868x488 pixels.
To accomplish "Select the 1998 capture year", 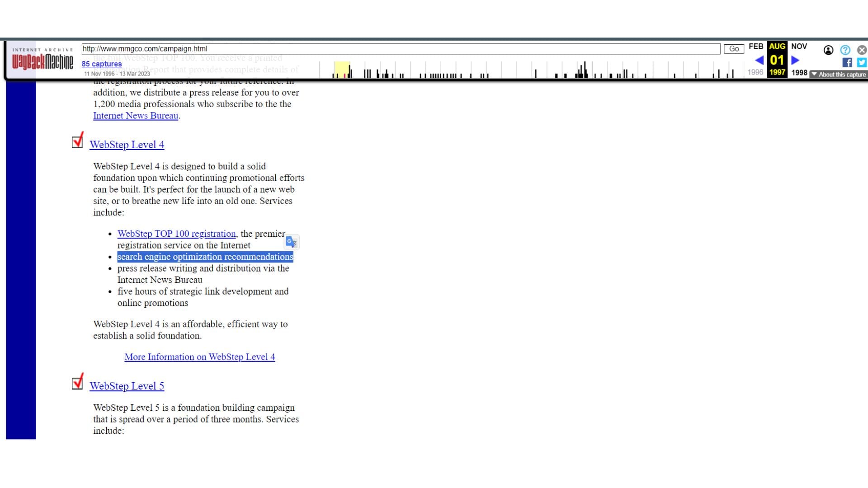I will click(x=799, y=72).
